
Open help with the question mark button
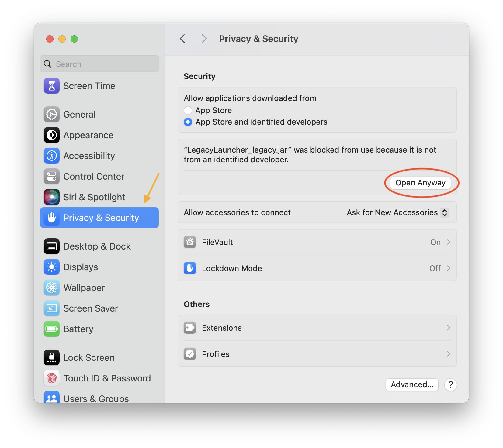click(x=451, y=384)
